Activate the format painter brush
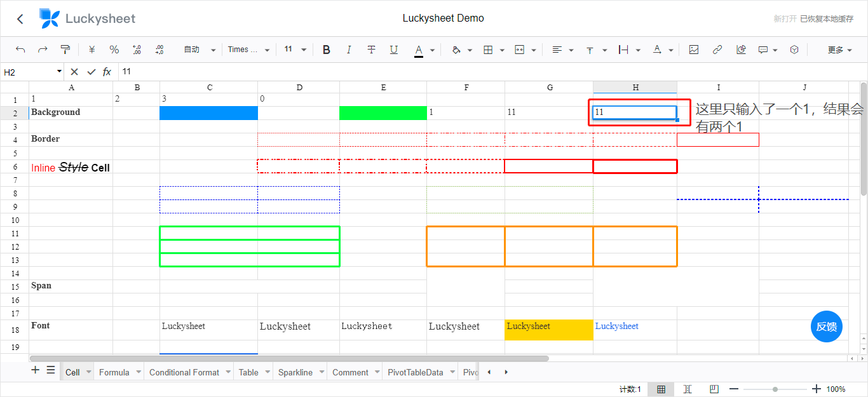 click(65, 50)
